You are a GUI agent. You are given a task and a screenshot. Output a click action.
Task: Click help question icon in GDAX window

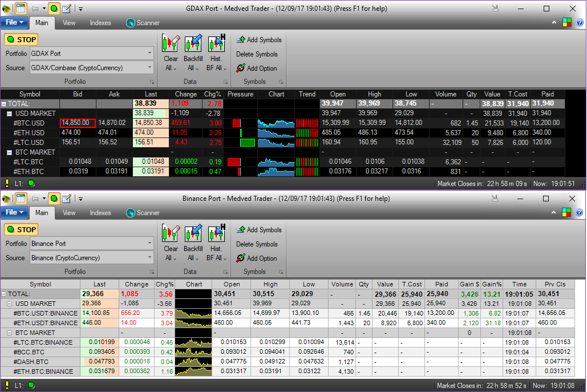tap(580, 22)
